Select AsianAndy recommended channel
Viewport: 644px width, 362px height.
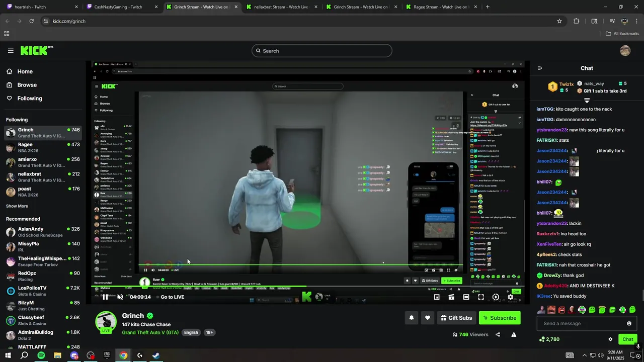pos(43,232)
